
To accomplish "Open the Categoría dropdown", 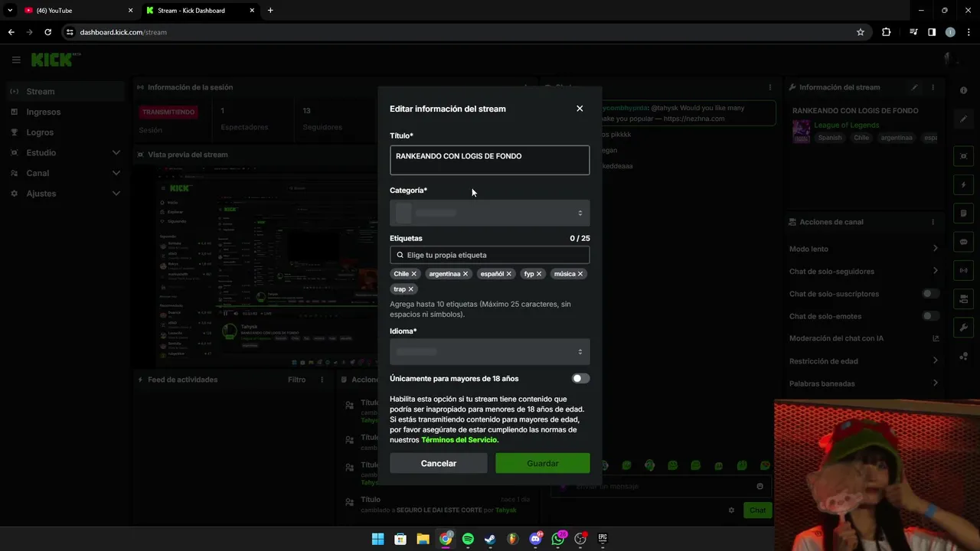I will pos(490,213).
